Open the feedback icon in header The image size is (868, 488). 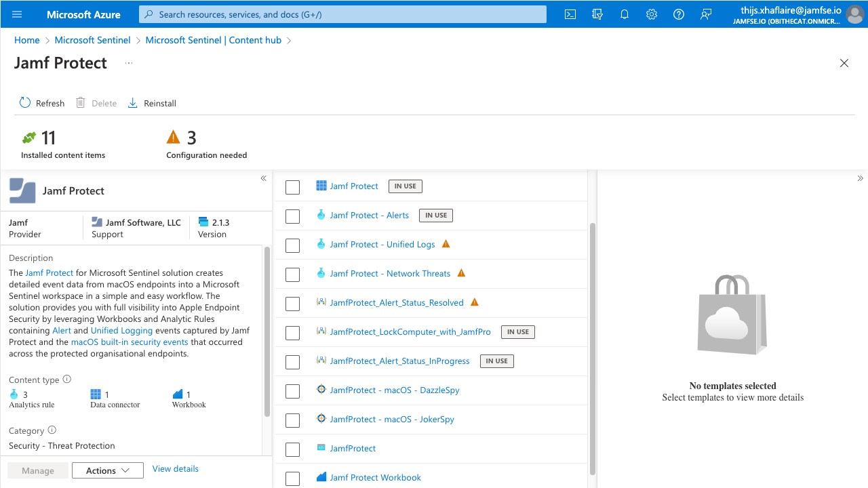coord(706,14)
